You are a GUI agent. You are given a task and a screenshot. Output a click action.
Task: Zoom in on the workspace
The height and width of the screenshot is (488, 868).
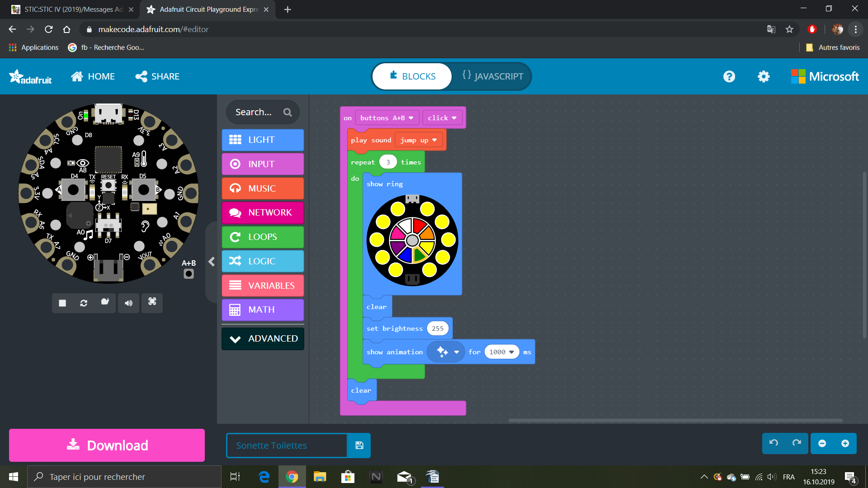click(845, 443)
